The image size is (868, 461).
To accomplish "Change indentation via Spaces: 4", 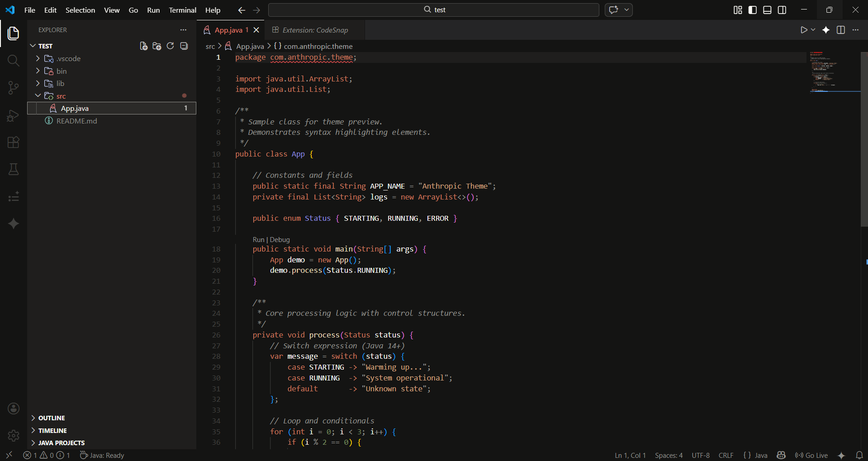I will pos(669,456).
